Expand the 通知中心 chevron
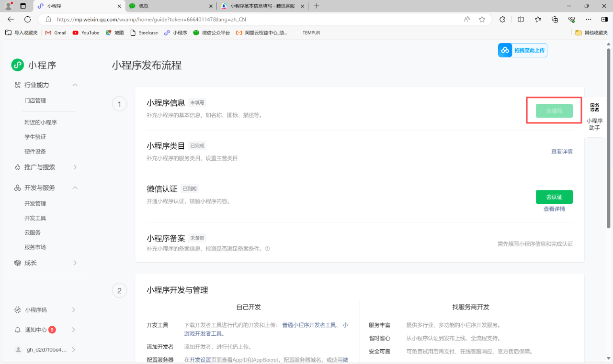613x364 pixels. pos(74,330)
